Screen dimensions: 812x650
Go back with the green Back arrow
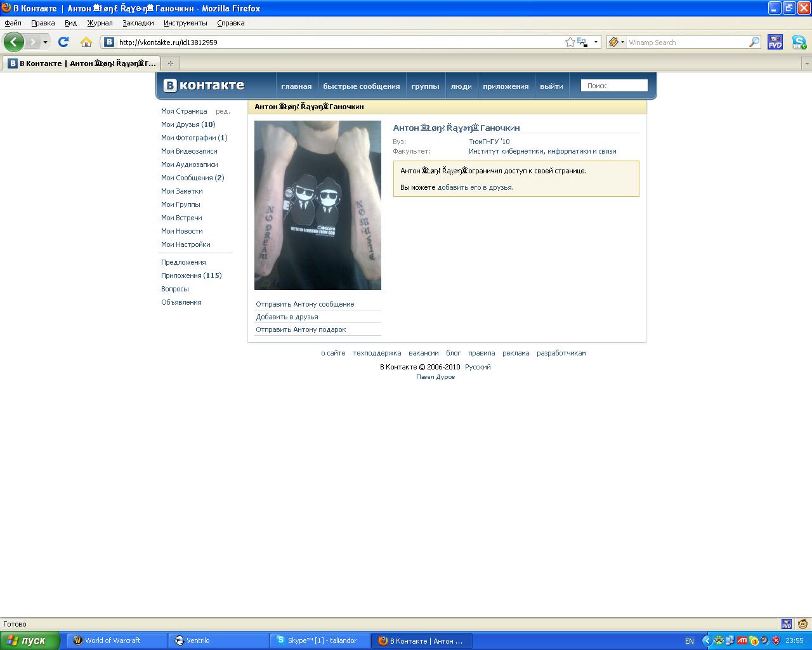(14, 42)
